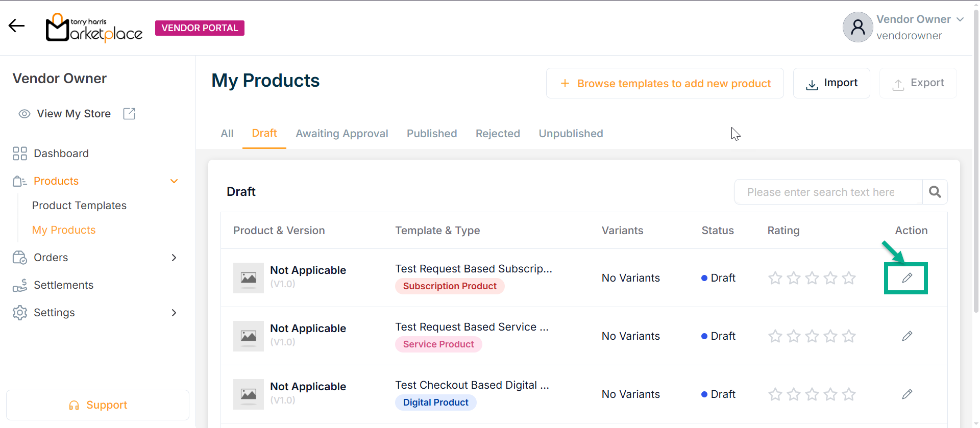Click edit pencil for Digital Product row

[906, 394]
